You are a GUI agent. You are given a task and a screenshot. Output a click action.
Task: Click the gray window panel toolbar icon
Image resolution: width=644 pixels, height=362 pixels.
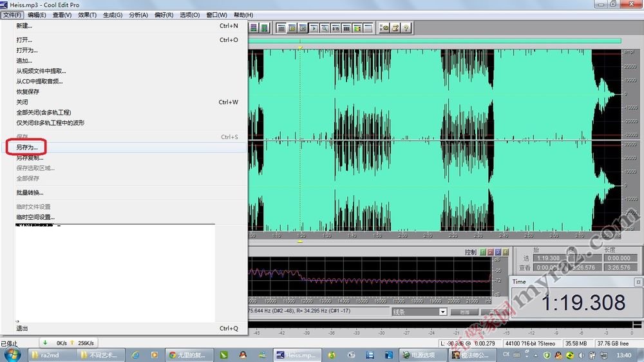coord(281,28)
